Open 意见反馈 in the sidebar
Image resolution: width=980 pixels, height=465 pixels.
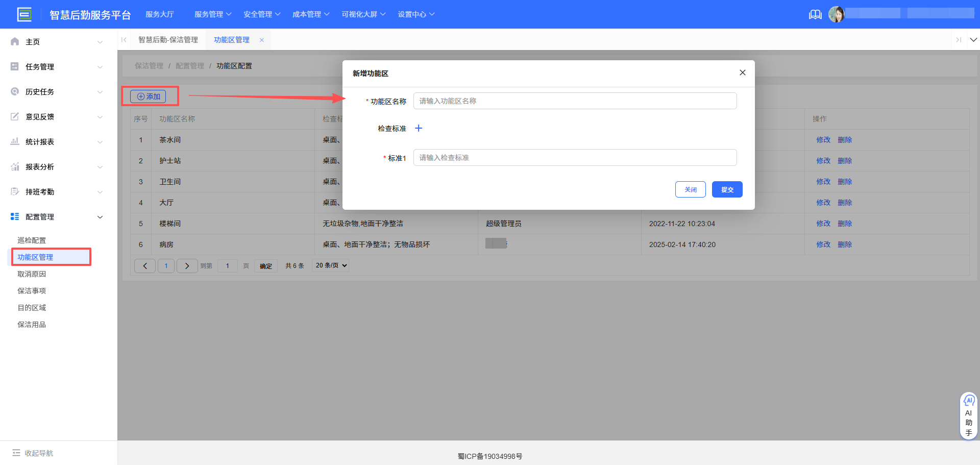point(40,116)
